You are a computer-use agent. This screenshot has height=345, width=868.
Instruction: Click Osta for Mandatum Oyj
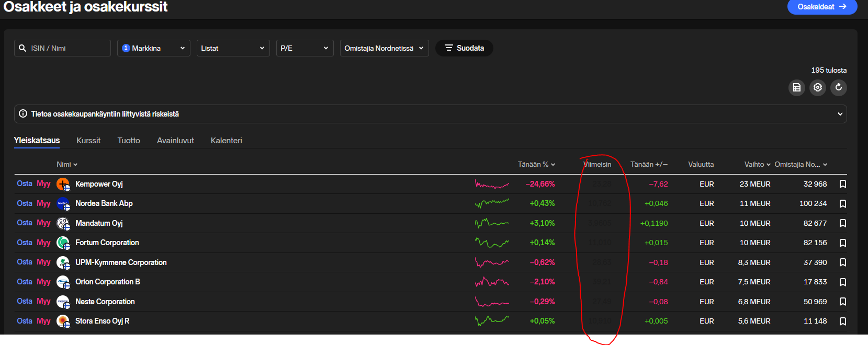(x=25, y=223)
